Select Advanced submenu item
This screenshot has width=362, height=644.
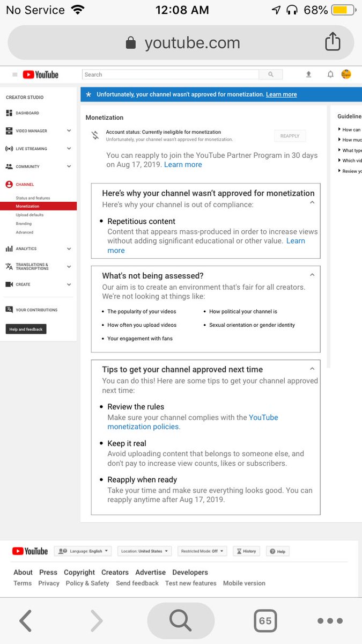25,232
